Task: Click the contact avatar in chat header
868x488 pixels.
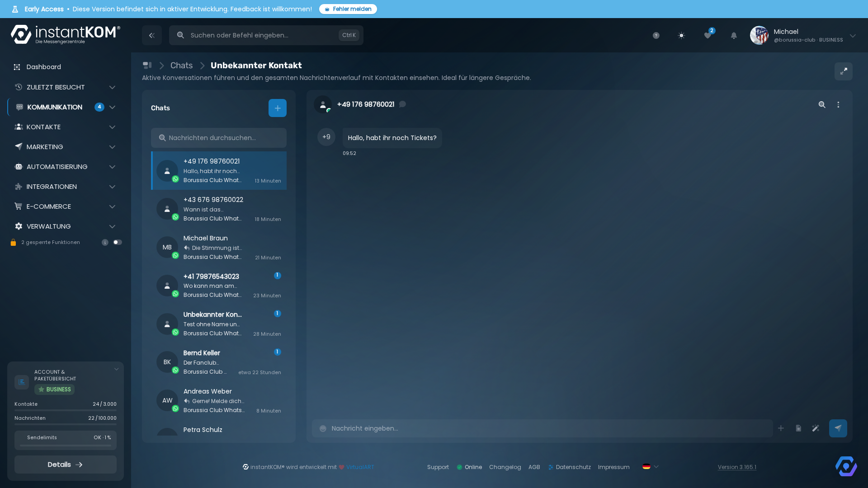Action: (x=323, y=104)
